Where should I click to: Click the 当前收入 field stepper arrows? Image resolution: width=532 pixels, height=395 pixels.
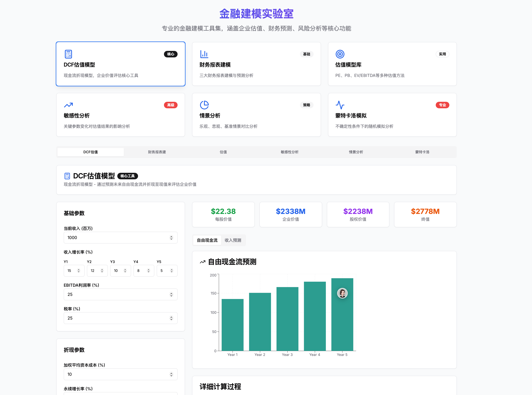171,238
